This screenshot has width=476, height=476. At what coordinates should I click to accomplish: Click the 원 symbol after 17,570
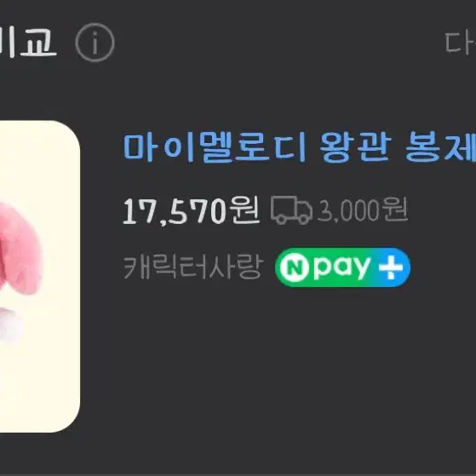coord(244,209)
